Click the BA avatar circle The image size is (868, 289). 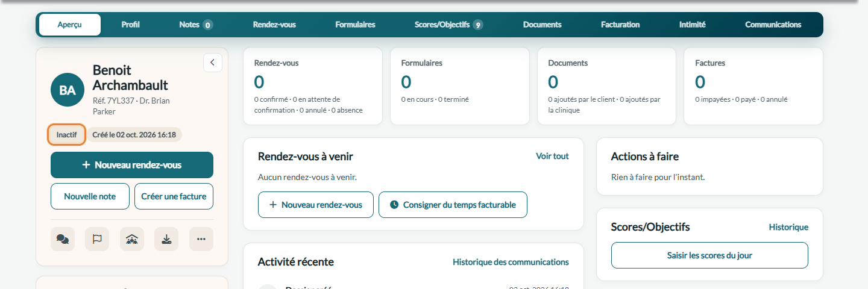point(68,90)
